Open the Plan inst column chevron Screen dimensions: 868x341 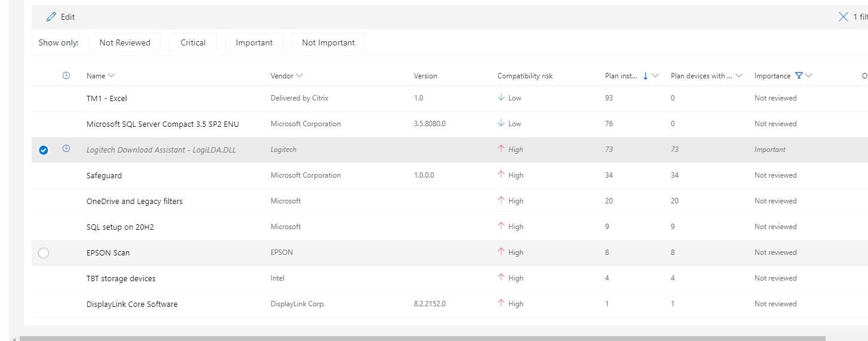click(x=655, y=76)
